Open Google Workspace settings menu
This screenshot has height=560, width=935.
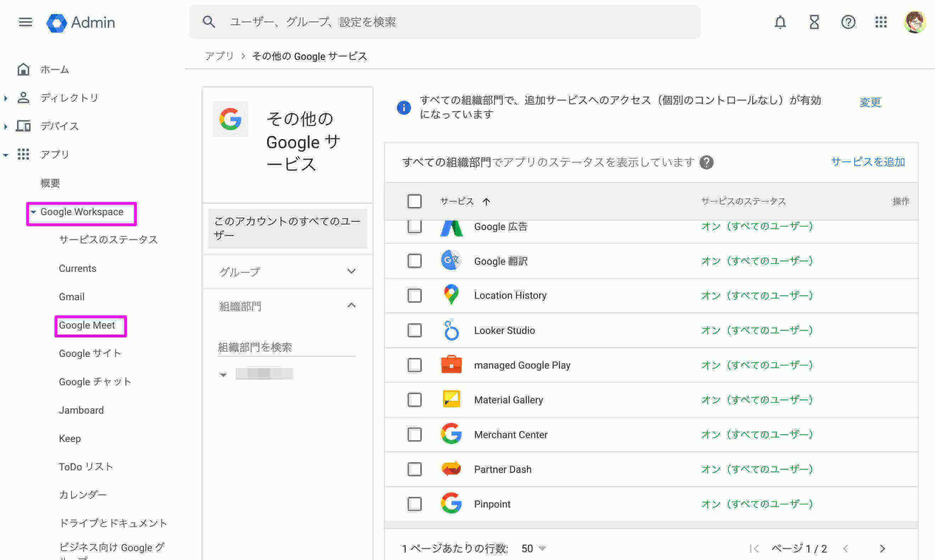click(x=81, y=212)
